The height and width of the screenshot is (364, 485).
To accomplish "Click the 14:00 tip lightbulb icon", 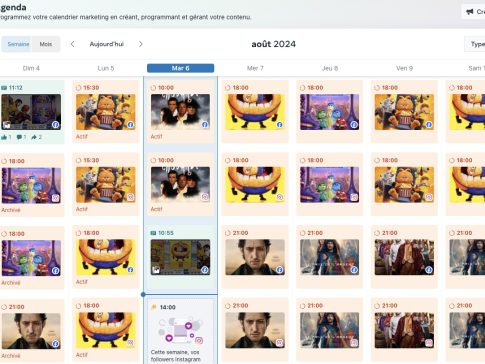I will [x=154, y=307].
